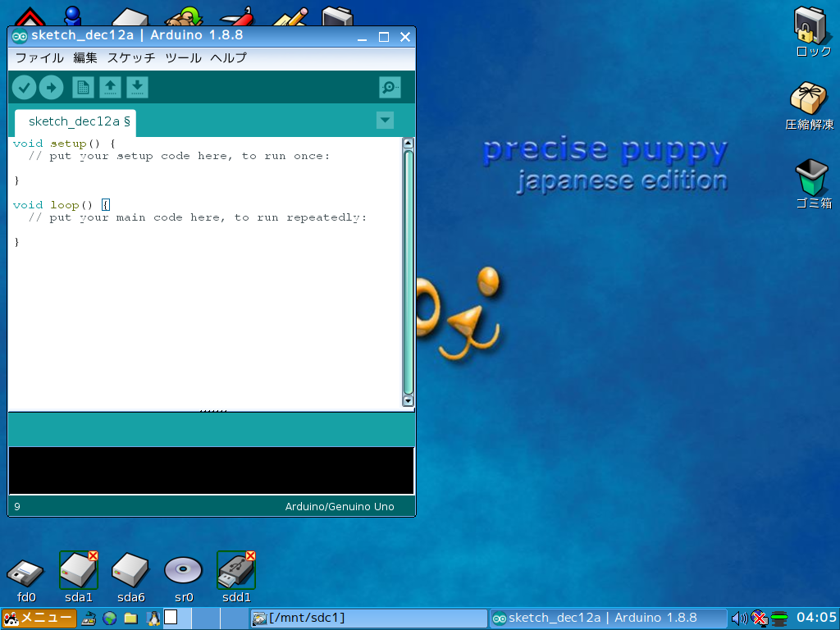Open the Serial Monitor magnifier icon
The image size is (840, 630).
pos(390,87)
